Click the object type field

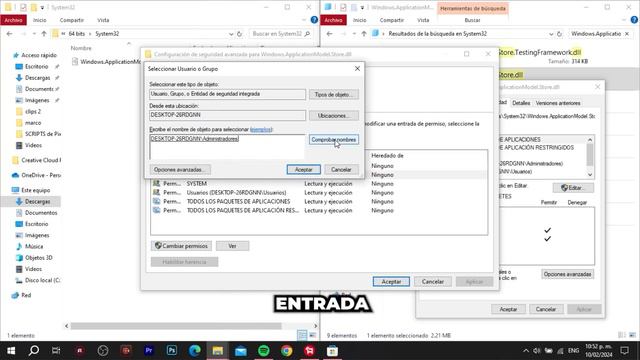pyautogui.click(x=227, y=94)
